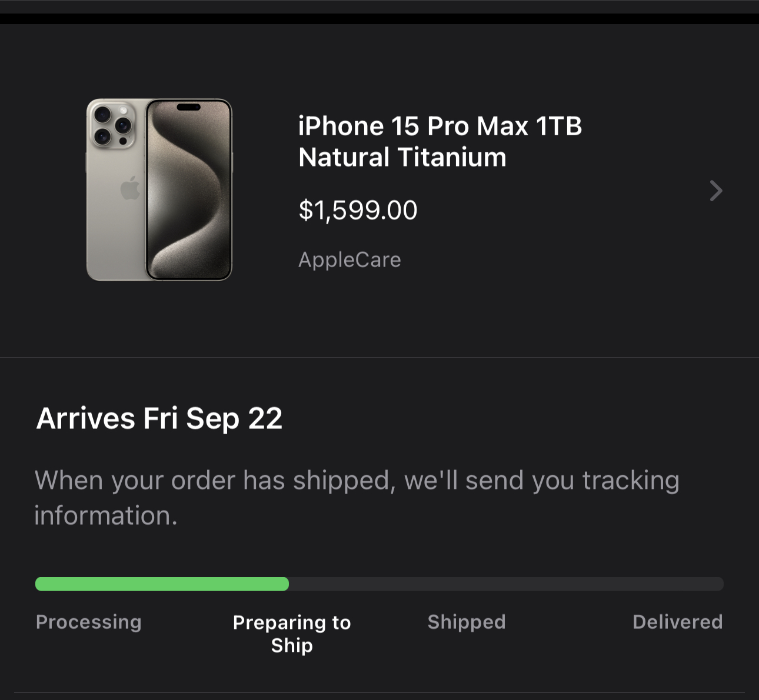Click the Dynamic Island on the phone's front

pos(189,107)
